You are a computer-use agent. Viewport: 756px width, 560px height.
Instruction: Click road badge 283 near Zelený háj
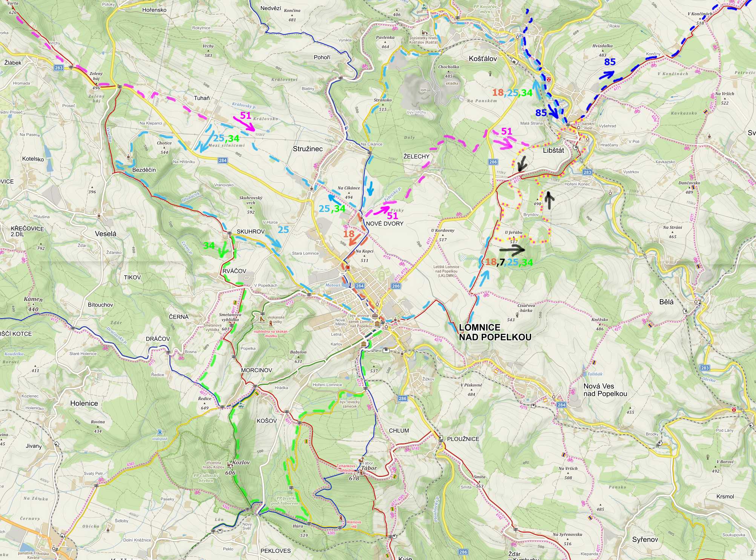pyautogui.click(x=58, y=68)
